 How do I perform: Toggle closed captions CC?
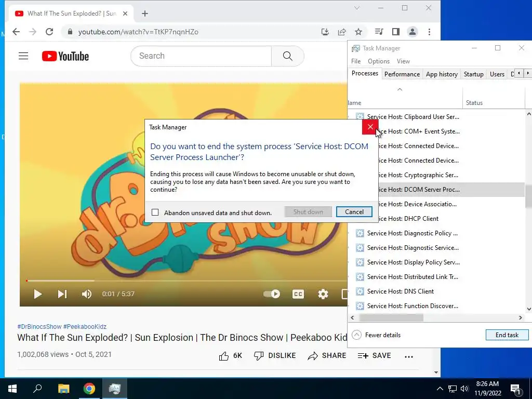tap(298, 294)
